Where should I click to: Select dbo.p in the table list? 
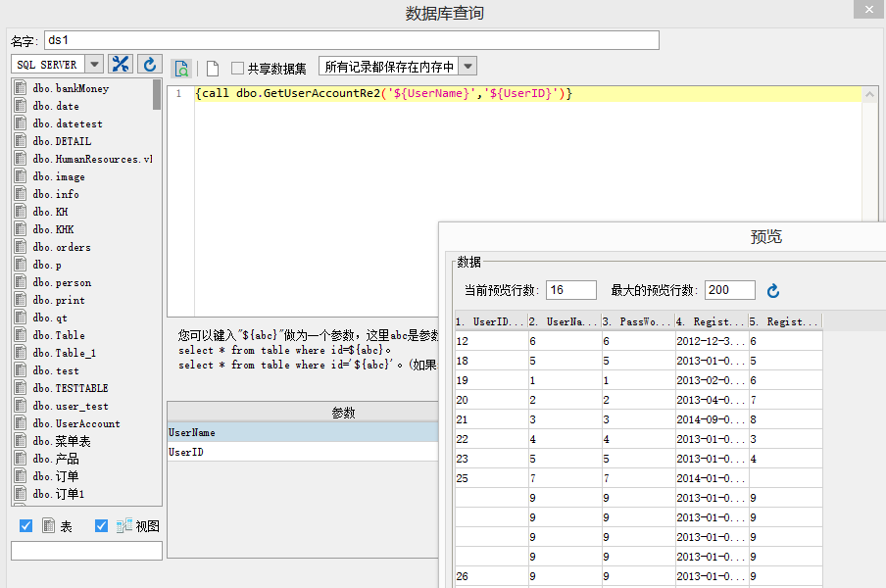click(47, 265)
